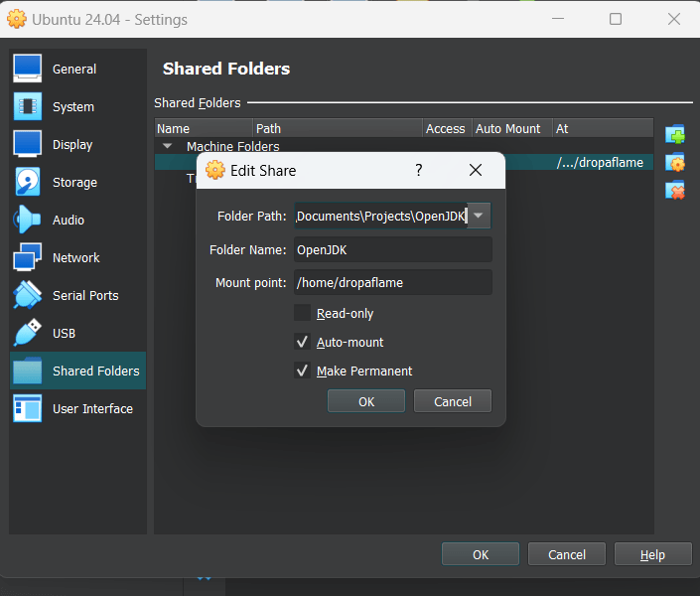Uncheck the Auto-mount checkbox

[x=302, y=343]
